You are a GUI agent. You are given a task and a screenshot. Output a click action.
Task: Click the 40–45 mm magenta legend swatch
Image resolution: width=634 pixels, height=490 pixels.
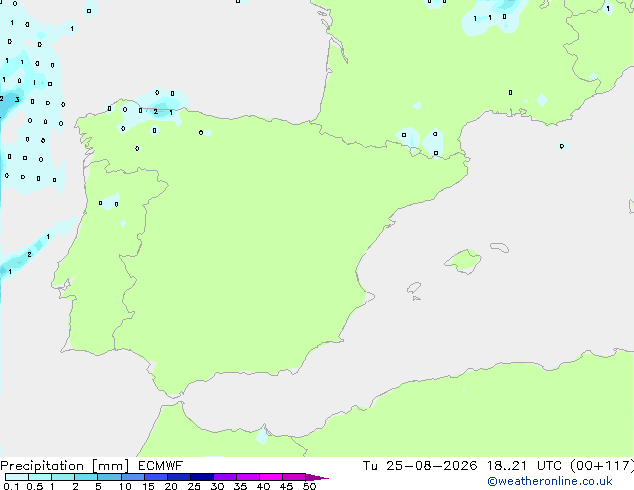(271, 477)
